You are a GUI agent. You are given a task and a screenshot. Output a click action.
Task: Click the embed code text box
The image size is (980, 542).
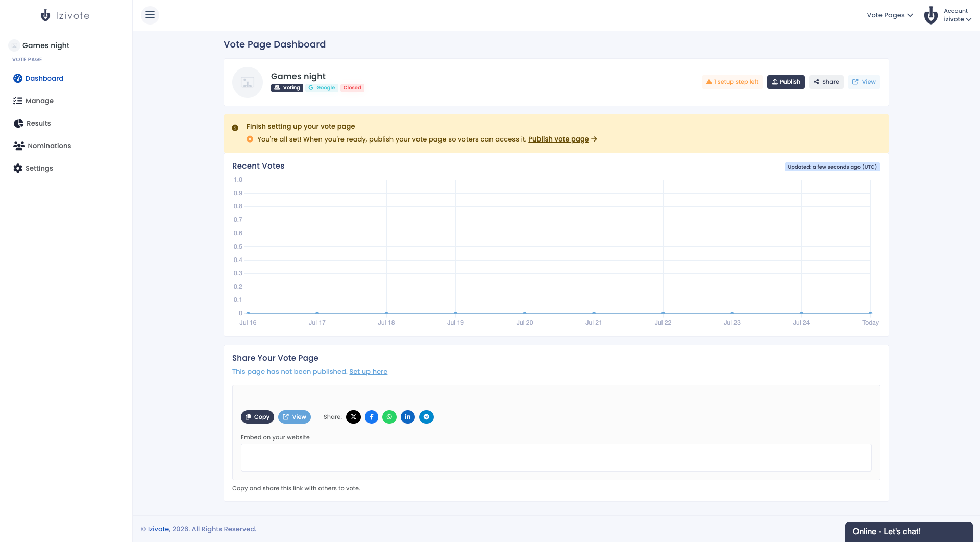tap(556, 458)
